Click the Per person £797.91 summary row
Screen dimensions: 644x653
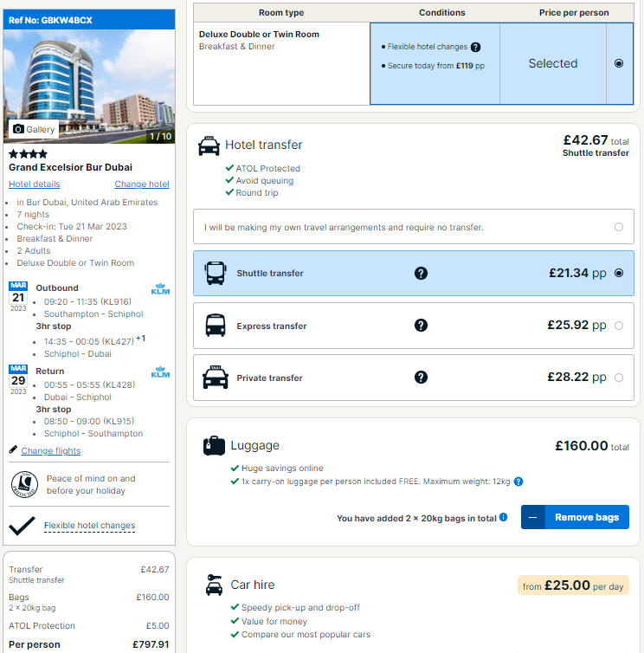tap(89, 644)
